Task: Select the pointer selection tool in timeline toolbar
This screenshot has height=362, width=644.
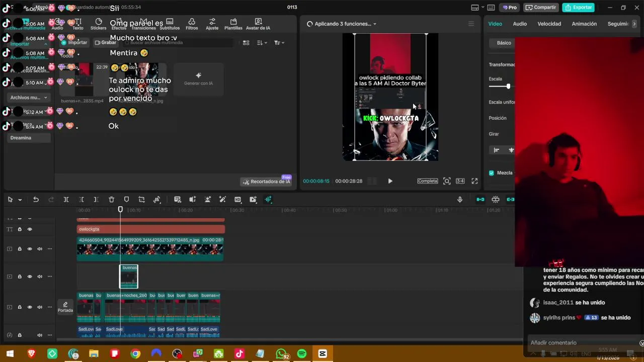Action: click(x=10, y=200)
